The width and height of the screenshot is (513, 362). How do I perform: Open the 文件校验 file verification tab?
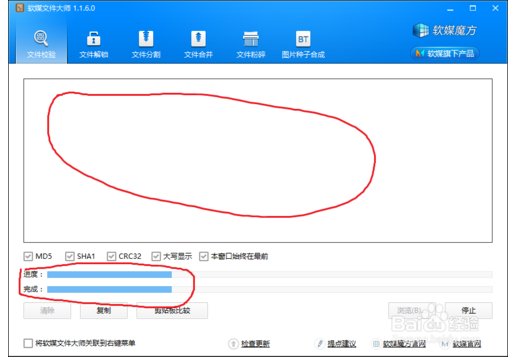pos(41,44)
